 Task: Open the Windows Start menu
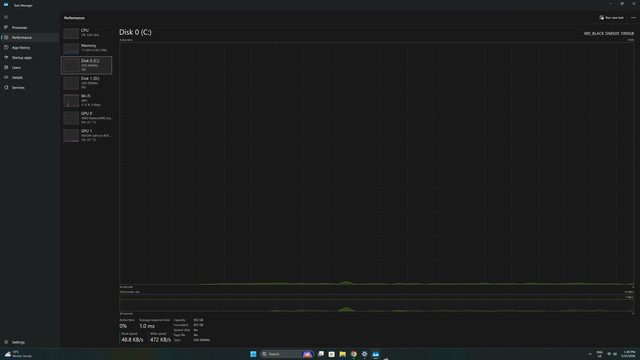tap(253, 354)
